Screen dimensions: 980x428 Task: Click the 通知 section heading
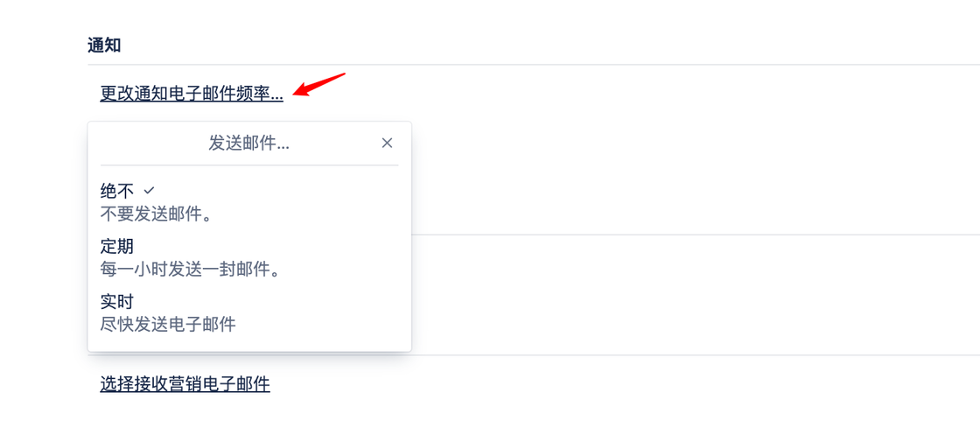pos(104,45)
